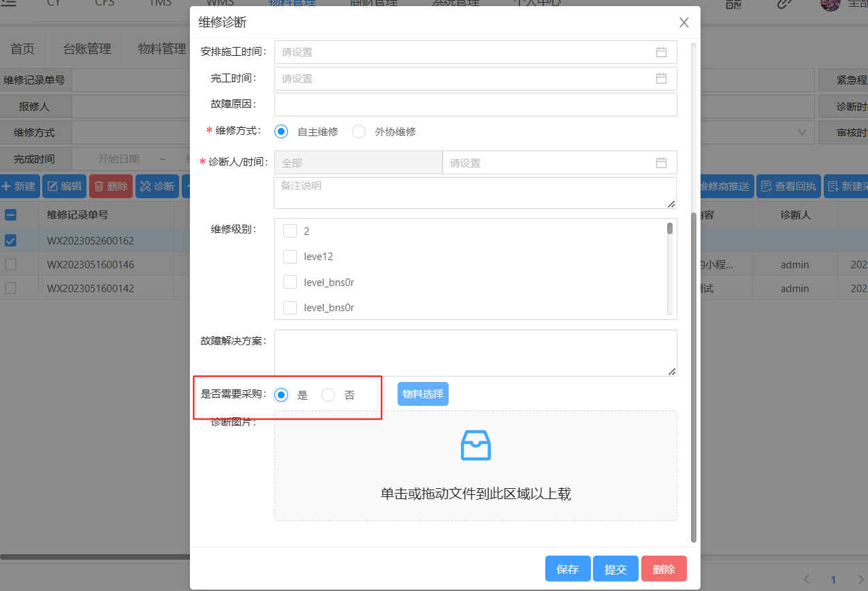Screen dimensions: 868x591
Task: Select 外协维修 radio option
Action: (359, 132)
